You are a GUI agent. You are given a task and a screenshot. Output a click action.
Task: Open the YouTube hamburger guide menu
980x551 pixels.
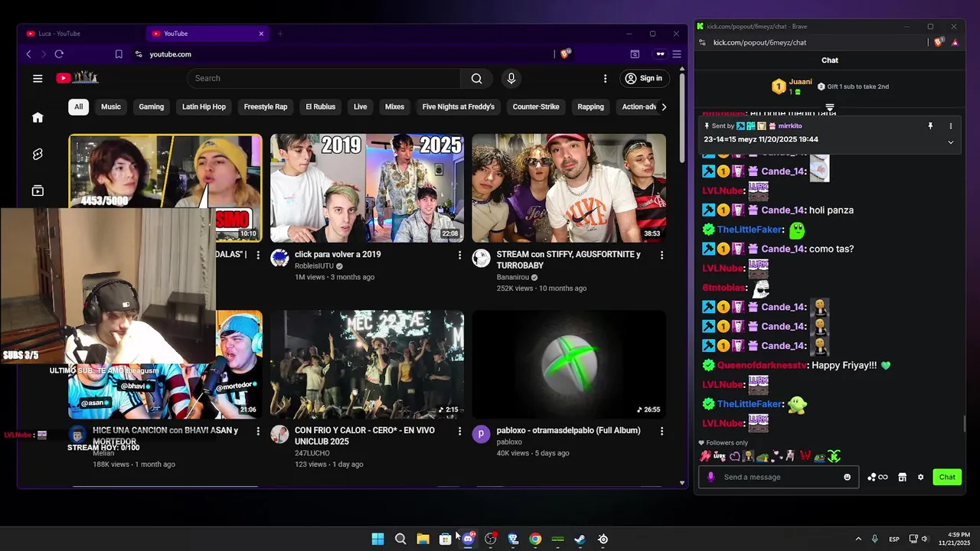(38, 78)
